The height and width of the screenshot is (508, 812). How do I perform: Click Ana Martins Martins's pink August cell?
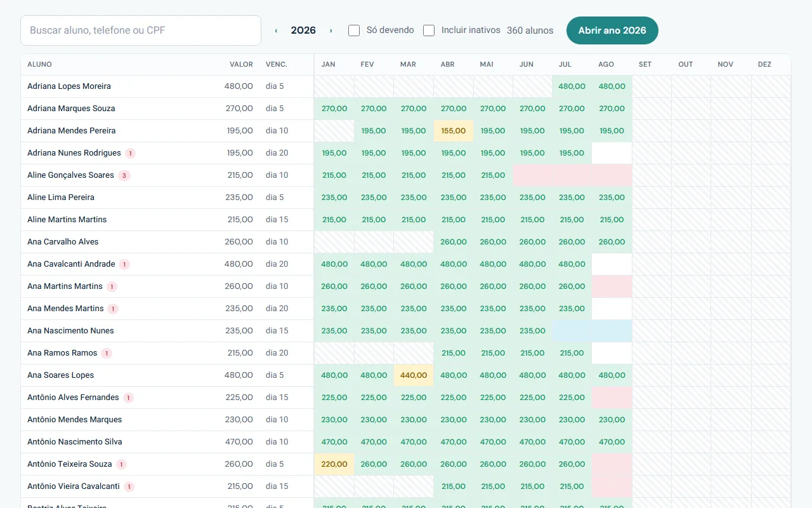coord(612,286)
